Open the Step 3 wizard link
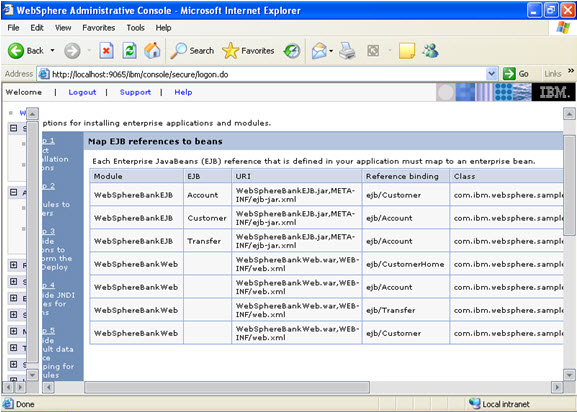This screenshot has width=577, height=412. (49, 231)
